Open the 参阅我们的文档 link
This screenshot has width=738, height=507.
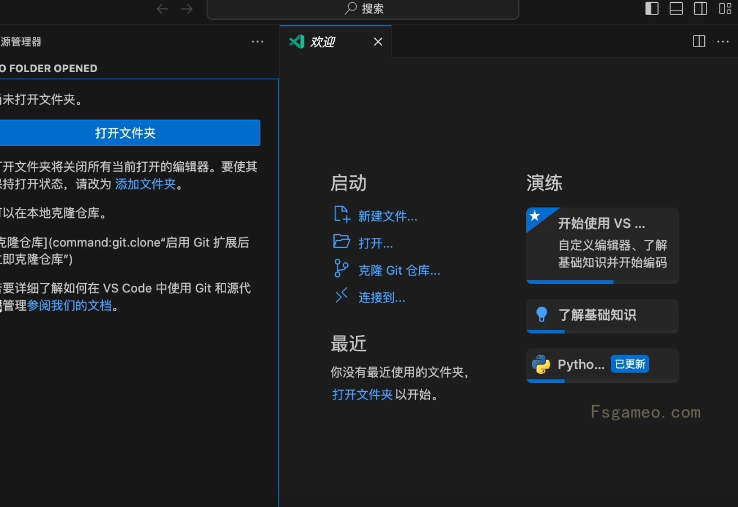click(70, 306)
